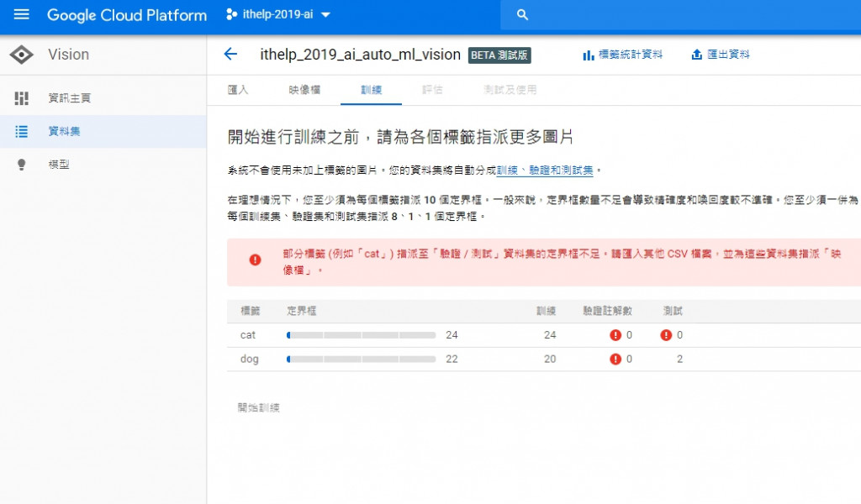Click the cat bounding box progress bar
This screenshot has height=504, width=861.
pyautogui.click(x=361, y=335)
